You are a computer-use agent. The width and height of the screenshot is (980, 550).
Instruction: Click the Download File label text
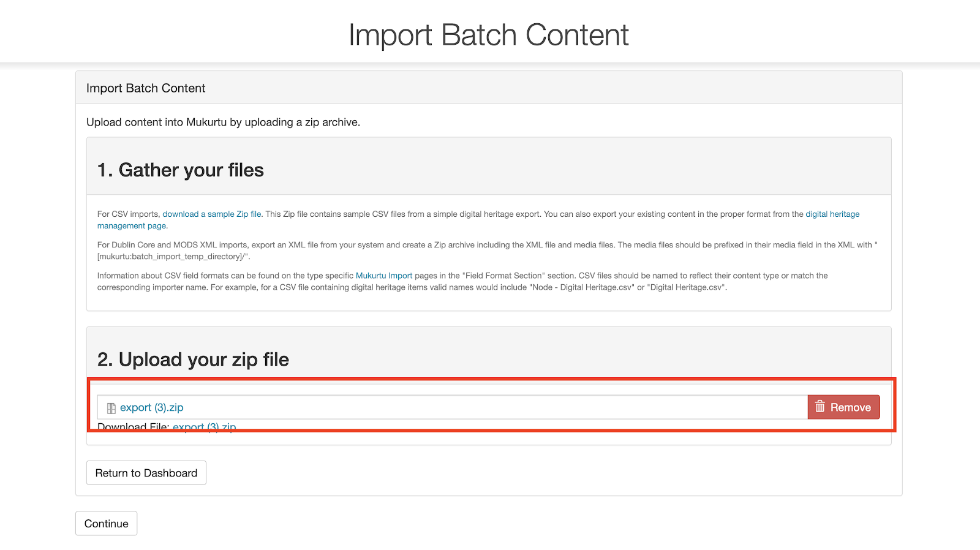coord(133,426)
